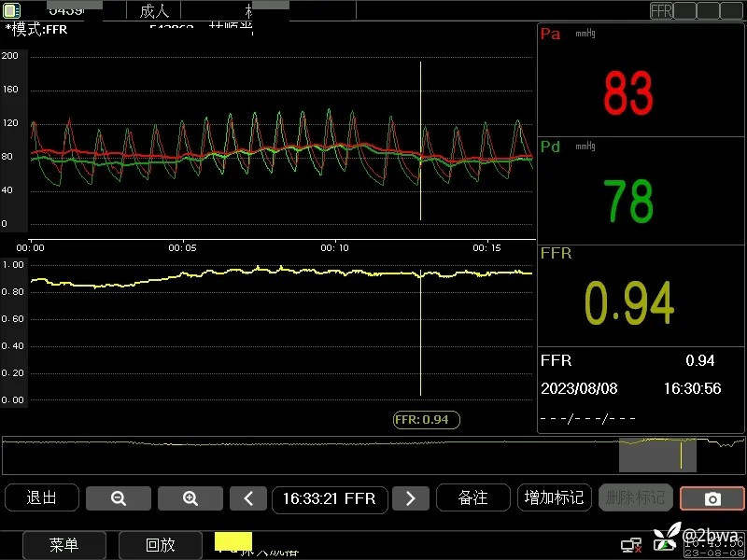Open the 备注 (Notes) button

click(x=472, y=498)
